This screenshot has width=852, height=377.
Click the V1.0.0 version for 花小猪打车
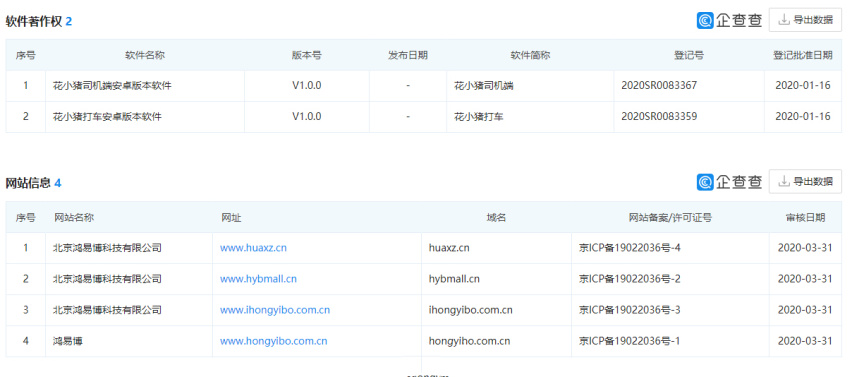(306, 116)
